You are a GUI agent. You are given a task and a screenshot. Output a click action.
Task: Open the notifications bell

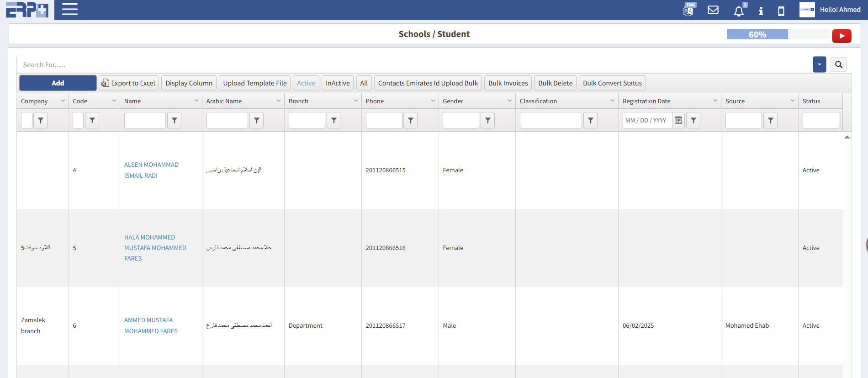coord(739,11)
